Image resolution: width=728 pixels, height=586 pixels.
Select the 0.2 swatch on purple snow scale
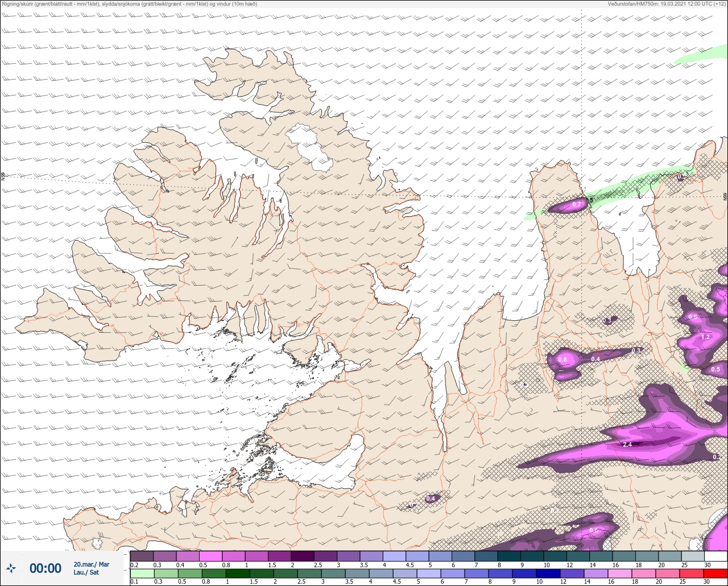[142, 556]
